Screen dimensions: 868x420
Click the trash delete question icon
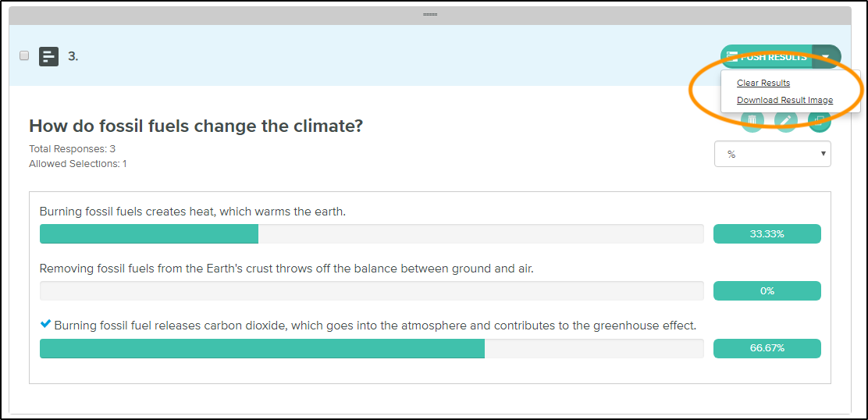coord(752,120)
